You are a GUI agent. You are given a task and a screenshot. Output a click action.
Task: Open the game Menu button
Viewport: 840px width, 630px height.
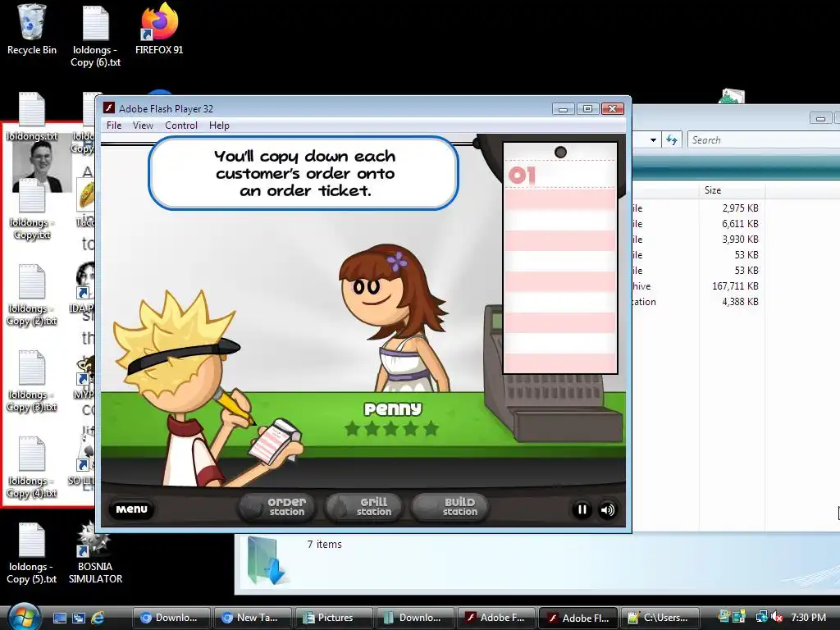tap(131, 509)
